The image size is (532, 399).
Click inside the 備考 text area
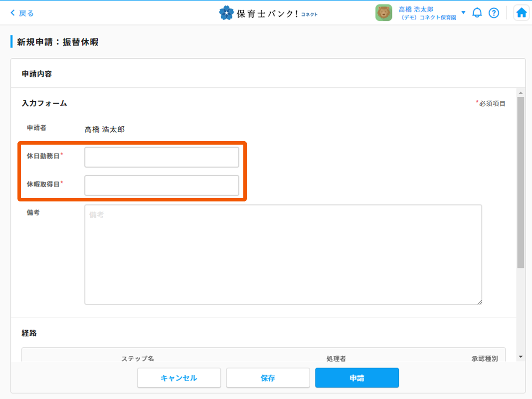283,254
